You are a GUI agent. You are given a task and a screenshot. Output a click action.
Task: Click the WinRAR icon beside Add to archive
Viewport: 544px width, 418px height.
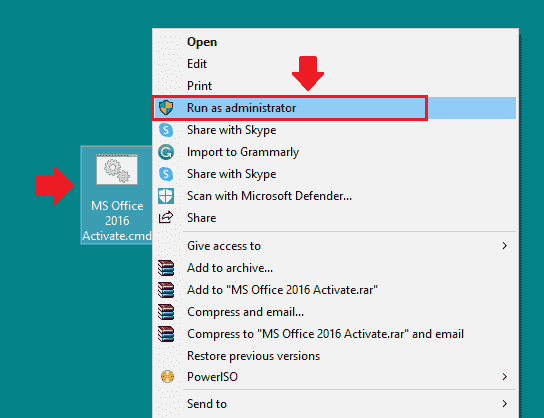click(166, 268)
